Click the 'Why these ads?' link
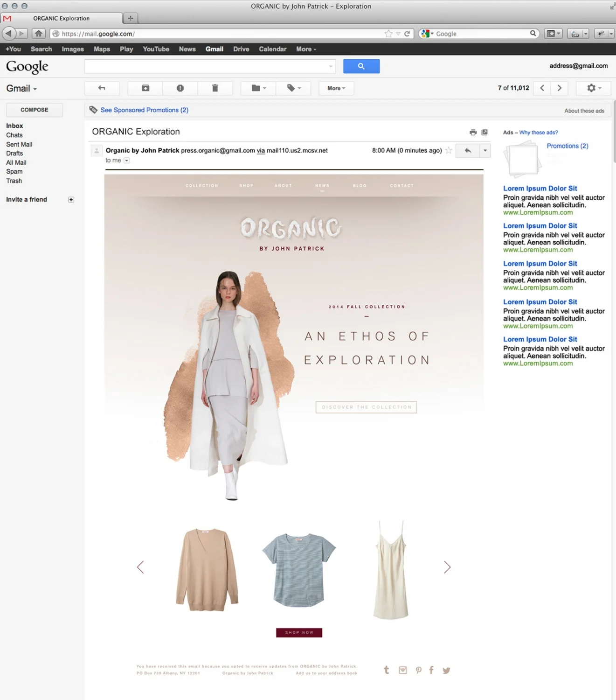Viewport: 616px width, 700px height. point(539,133)
